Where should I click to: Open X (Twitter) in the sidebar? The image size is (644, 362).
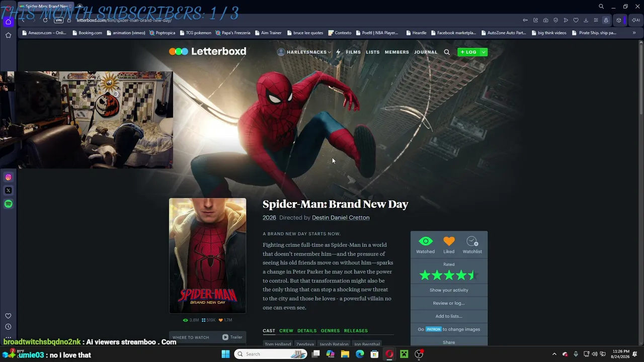point(8,191)
